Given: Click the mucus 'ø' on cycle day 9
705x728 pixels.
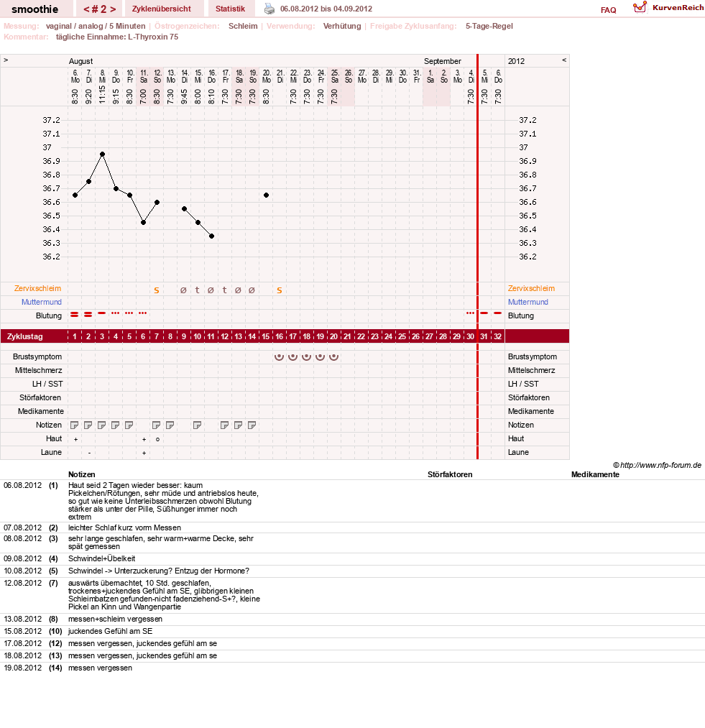Looking at the screenshot, I should point(183,290).
